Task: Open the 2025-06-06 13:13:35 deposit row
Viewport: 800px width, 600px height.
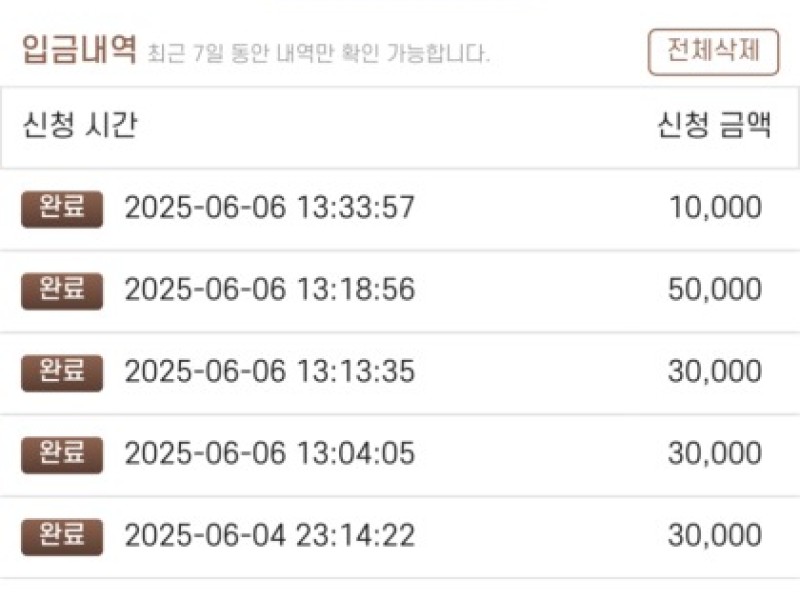Action: [x=400, y=373]
